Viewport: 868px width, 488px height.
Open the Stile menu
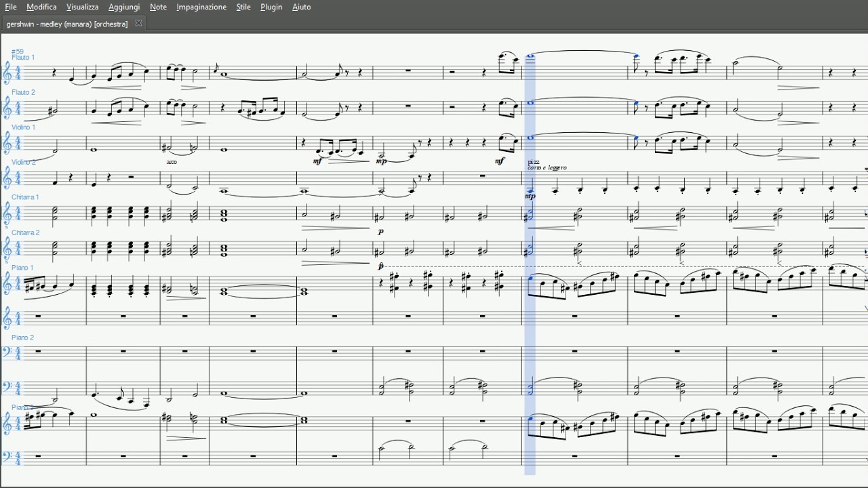coord(243,7)
